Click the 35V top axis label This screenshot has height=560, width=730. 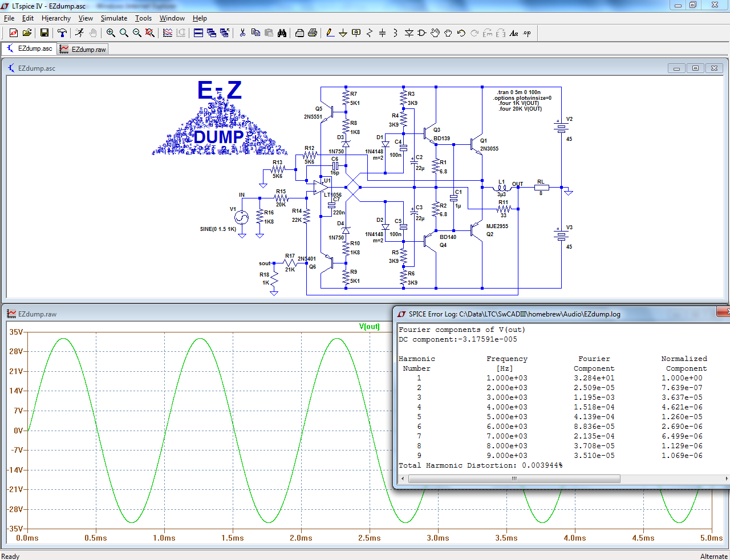16,332
